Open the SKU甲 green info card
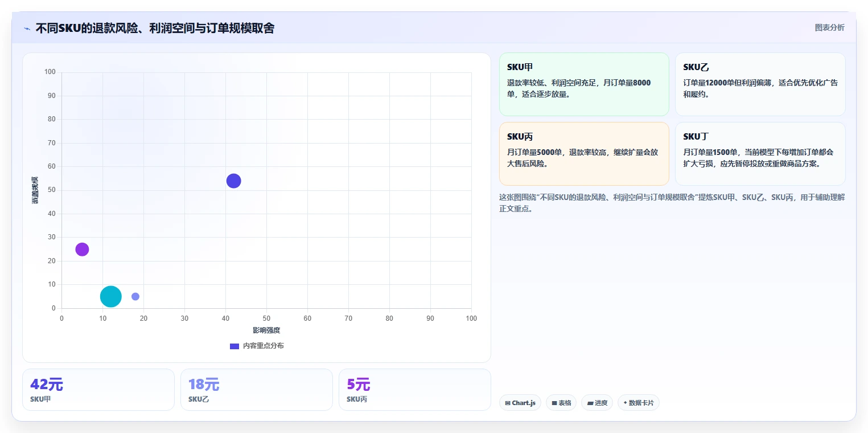Viewport: 868px width, 433px height. point(584,84)
